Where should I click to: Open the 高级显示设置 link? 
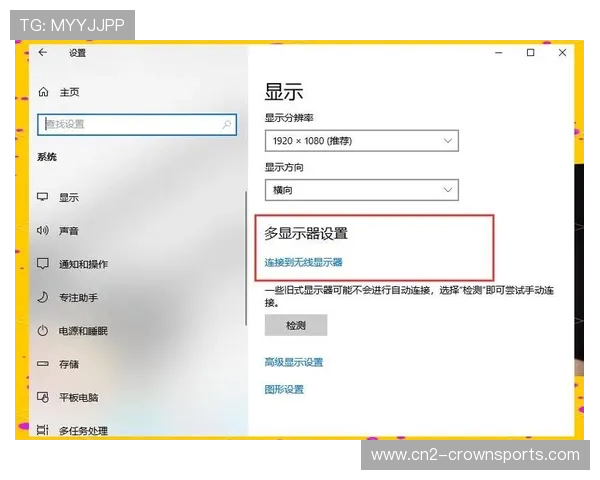294,362
